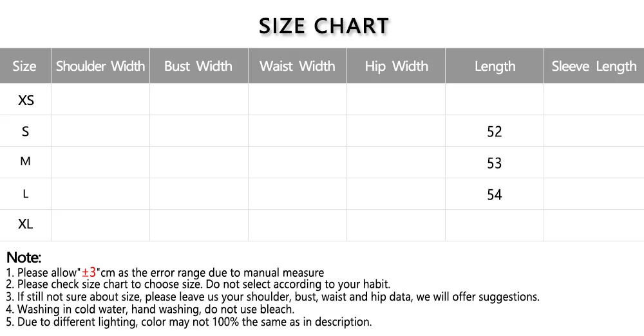Select the XL size row label
The image size is (644, 336).
coord(26,225)
